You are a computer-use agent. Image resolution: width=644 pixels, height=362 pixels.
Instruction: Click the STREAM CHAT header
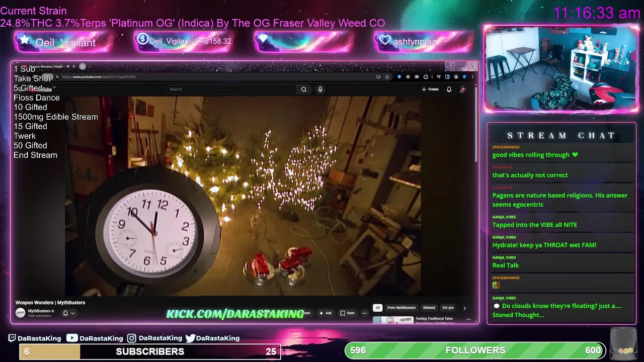point(561,135)
